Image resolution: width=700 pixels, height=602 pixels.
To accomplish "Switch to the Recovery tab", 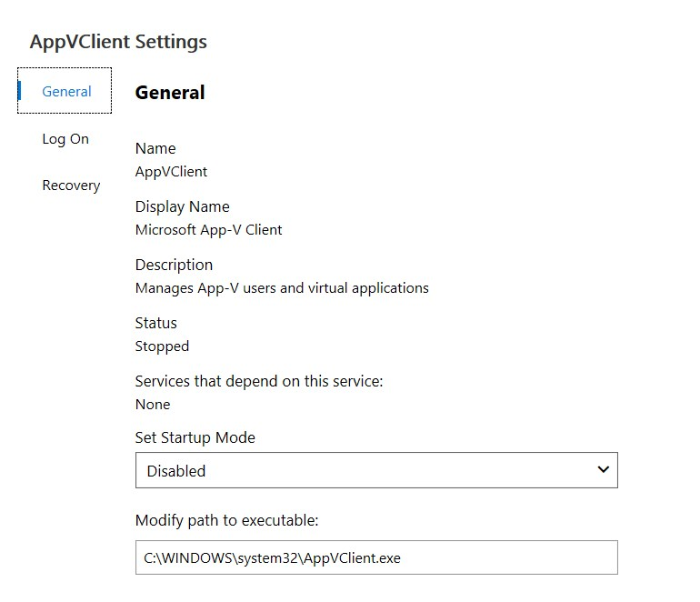I will tap(71, 186).
